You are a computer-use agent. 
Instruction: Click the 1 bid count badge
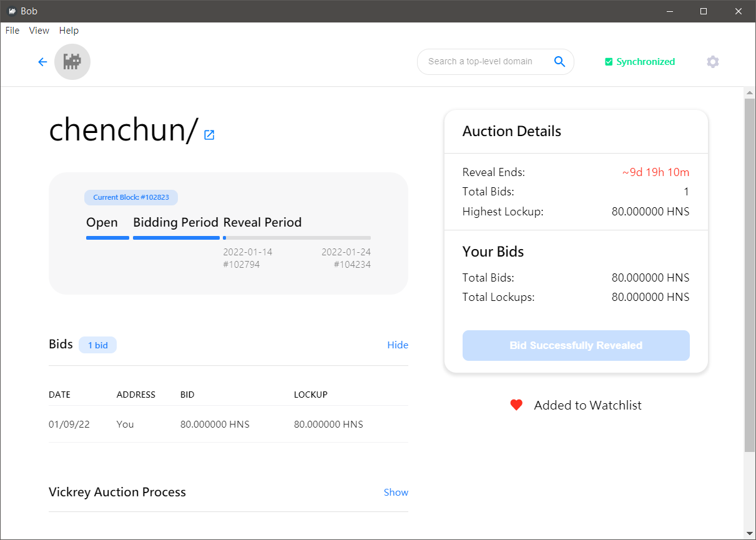(x=97, y=345)
